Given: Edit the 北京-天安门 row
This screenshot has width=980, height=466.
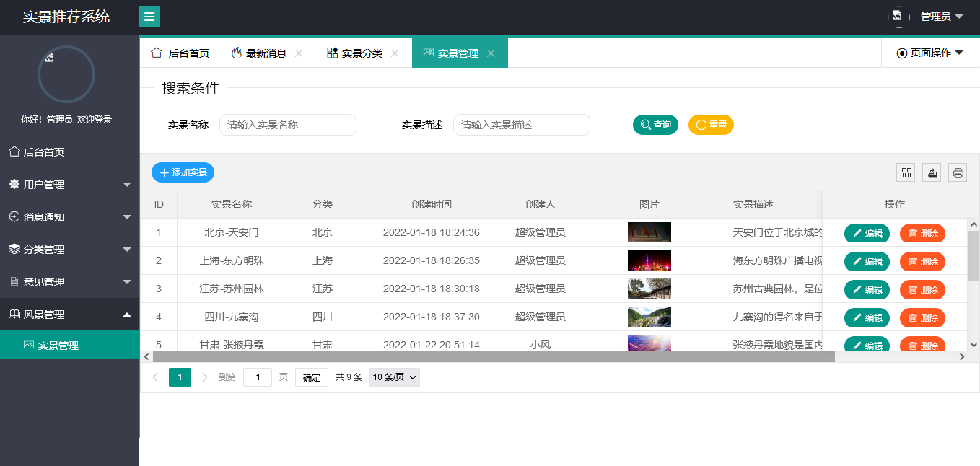Looking at the screenshot, I should click(867, 233).
